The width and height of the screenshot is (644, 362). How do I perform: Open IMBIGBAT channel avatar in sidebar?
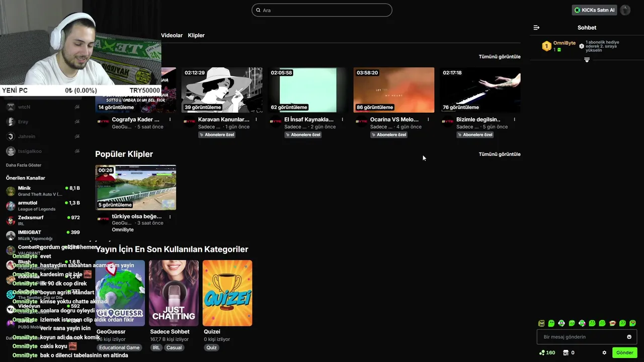pyautogui.click(x=11, y=235)
